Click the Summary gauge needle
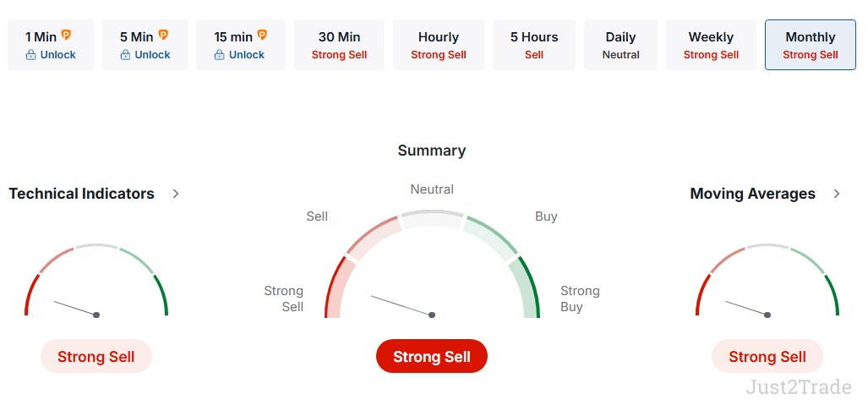The height and width of the screenshot is (411, 868). (x=402, y=305)
